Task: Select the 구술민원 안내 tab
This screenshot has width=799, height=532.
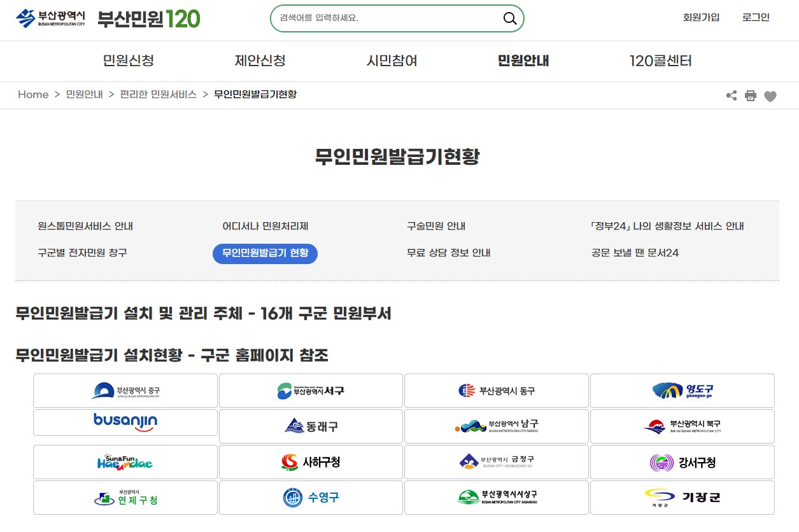Action: [436, 227]
